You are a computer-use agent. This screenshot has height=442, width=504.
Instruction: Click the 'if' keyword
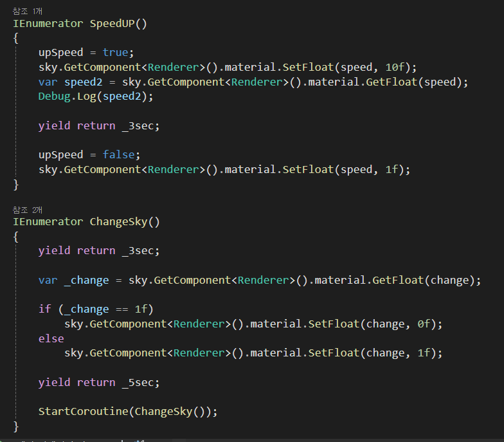[45, 309]
